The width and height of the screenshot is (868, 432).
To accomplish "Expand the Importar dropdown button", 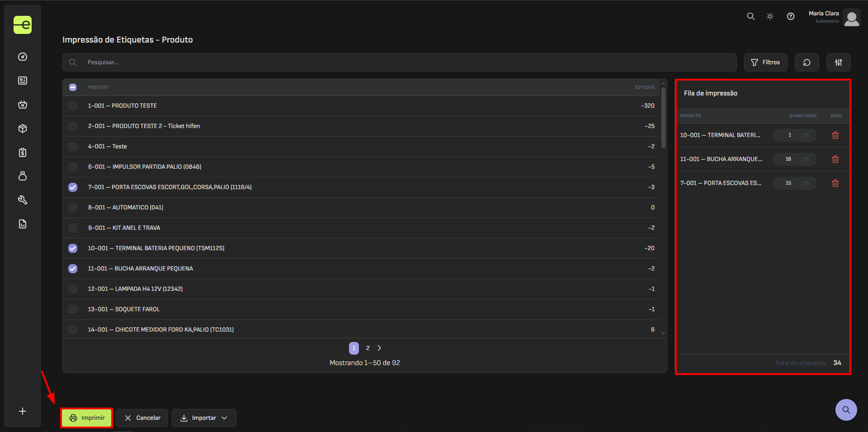I will click(204, 418).
